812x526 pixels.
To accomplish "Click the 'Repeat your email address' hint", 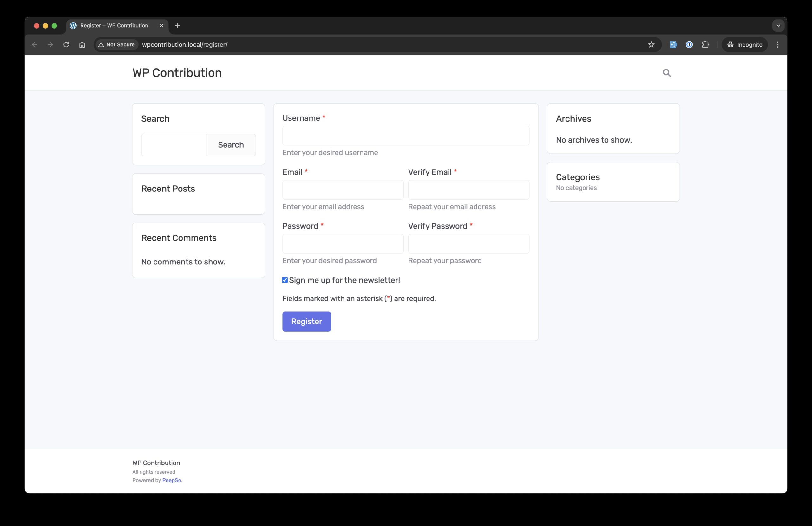I will 452,207.
